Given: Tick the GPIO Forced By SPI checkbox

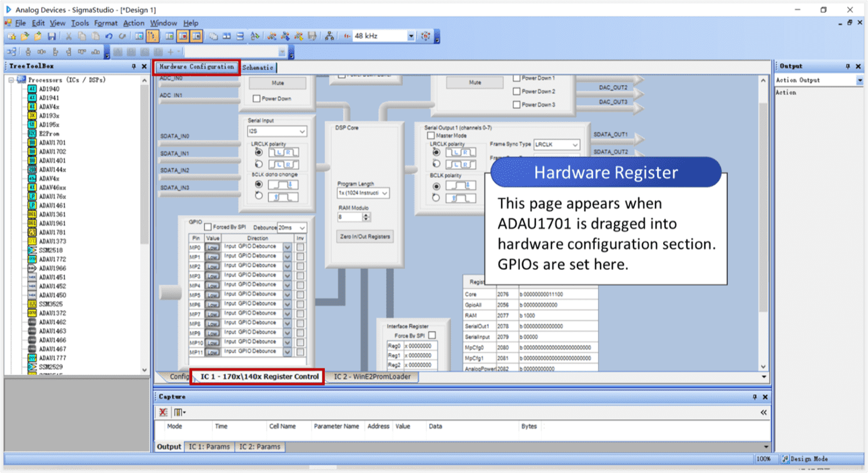Looking at the screenshot, I should [x=208, y=227].
